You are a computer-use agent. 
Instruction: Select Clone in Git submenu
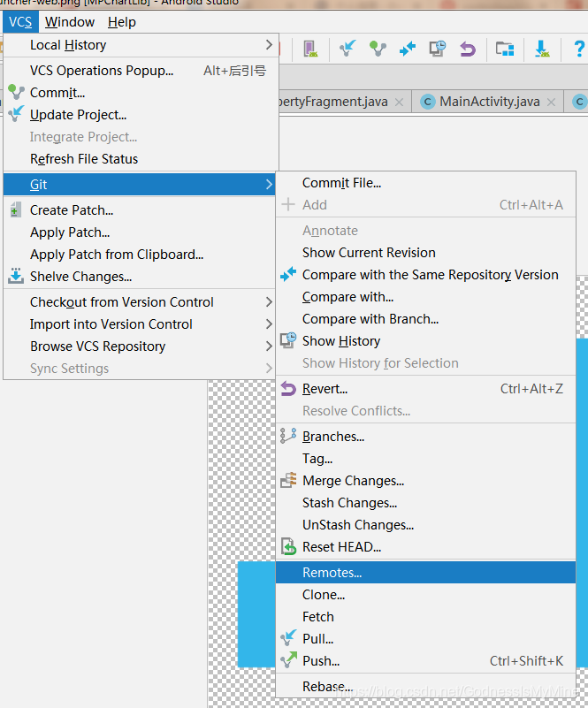[x=425, y=595]
